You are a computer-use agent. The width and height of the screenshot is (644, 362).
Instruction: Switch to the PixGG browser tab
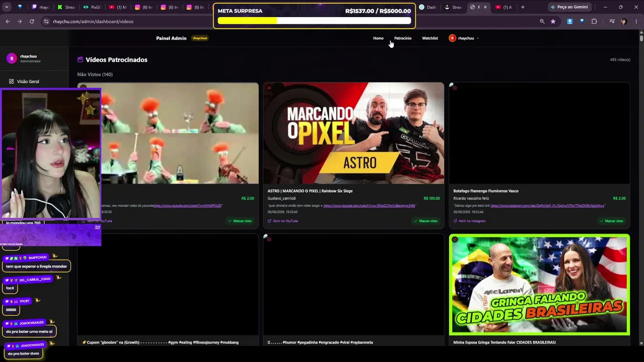tap(92, 7)
